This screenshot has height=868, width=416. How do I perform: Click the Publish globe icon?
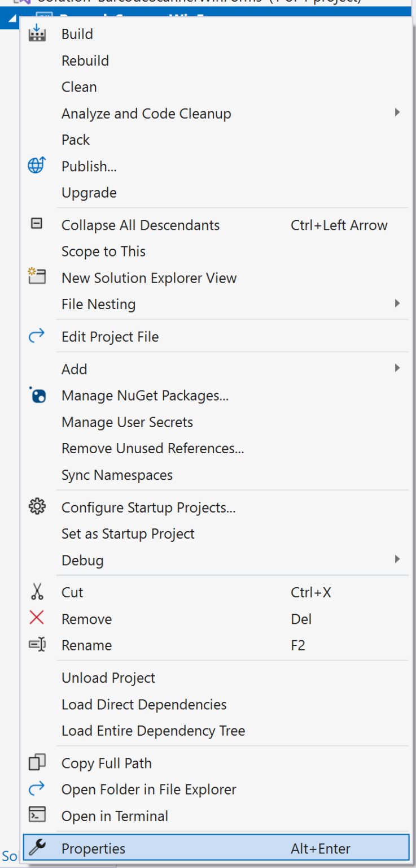pyautogui.click(x=37, y=166)
